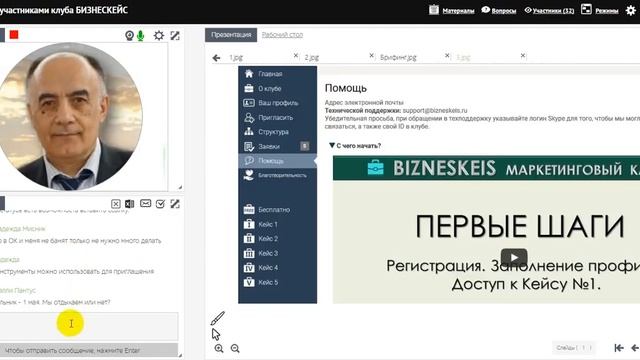640x360 pixels.
Task: Open Благотворительность in the sidebar
Action: tap(278, 175)
